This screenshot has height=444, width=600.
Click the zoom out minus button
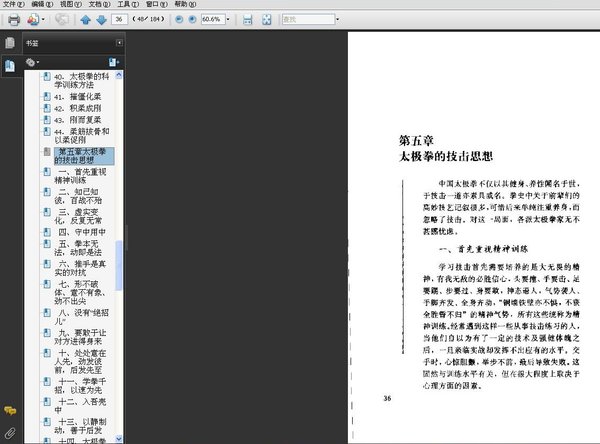coord(179,19)
